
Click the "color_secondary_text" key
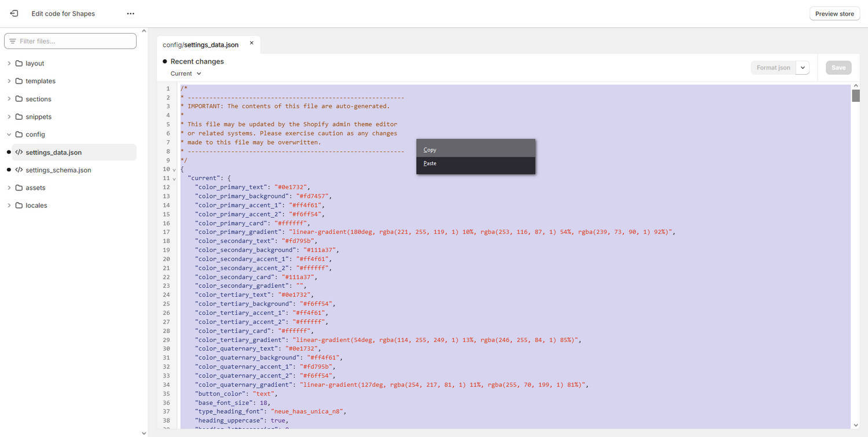coord(236,241)
